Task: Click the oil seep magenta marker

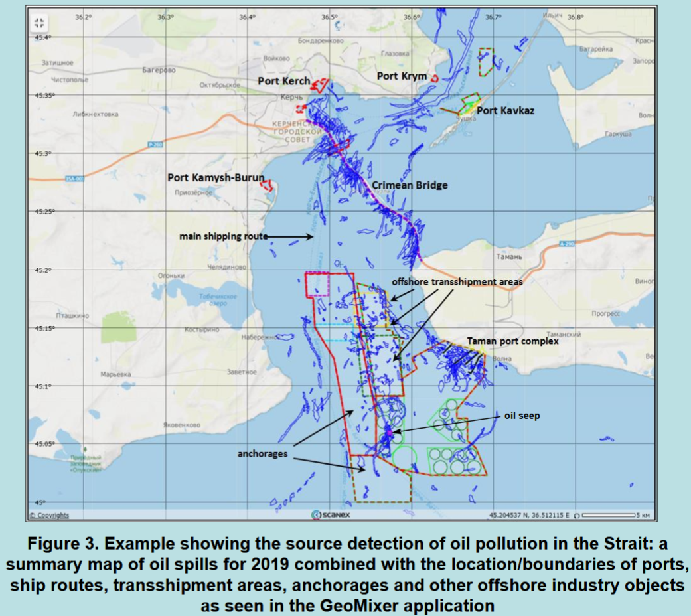Action: pos(389,433)
